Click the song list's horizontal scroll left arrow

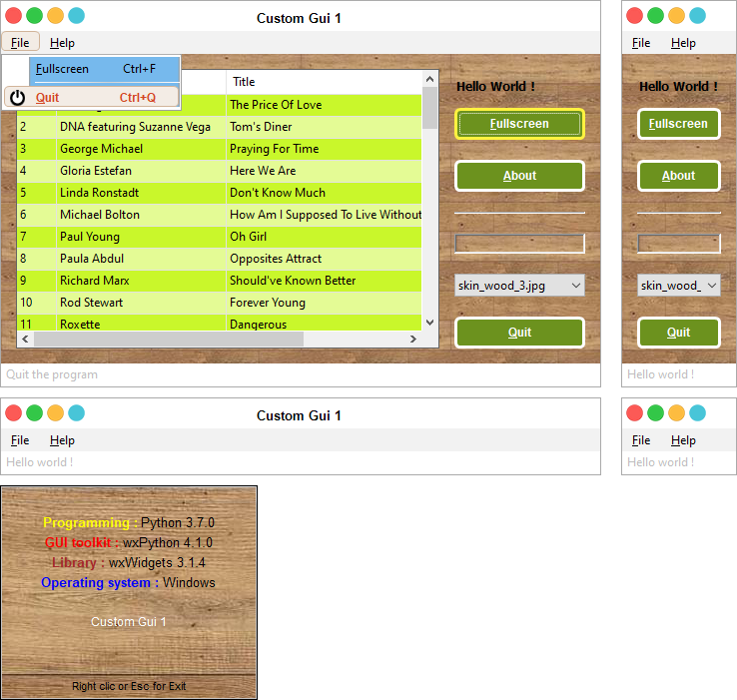(x=25, y=340)
